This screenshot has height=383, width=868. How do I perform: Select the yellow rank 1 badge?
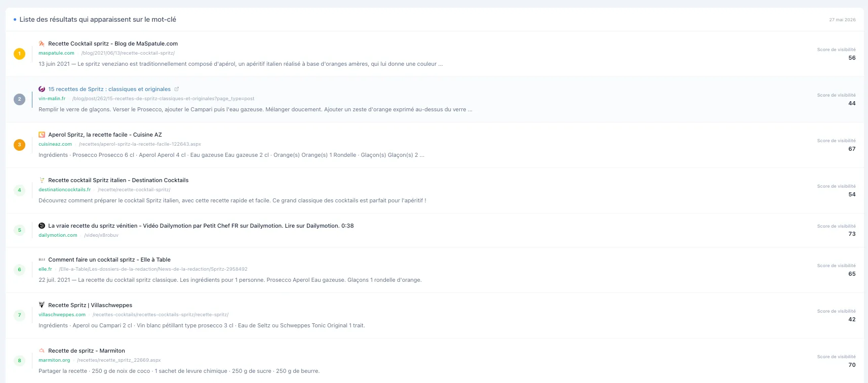coord(20,54)
